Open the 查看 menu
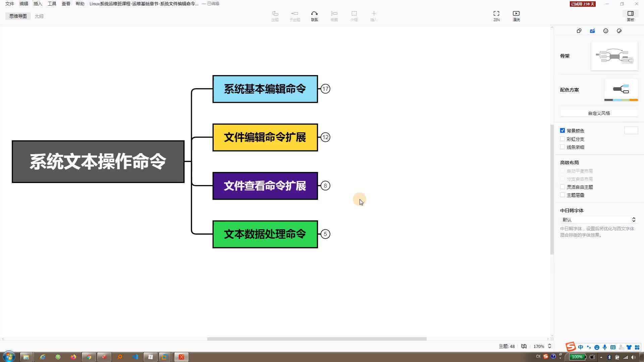The width and height of the screenshot is (644, 362). pos(66,4)
